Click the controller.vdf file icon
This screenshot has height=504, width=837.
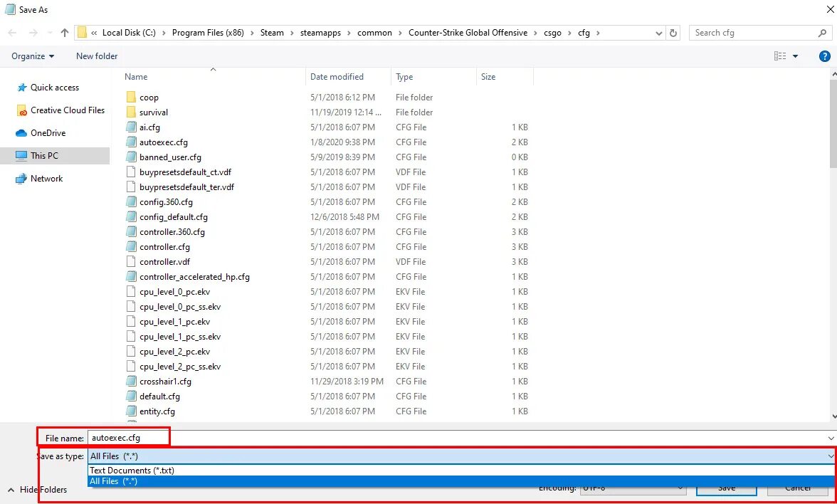click(x=131, y=262)
